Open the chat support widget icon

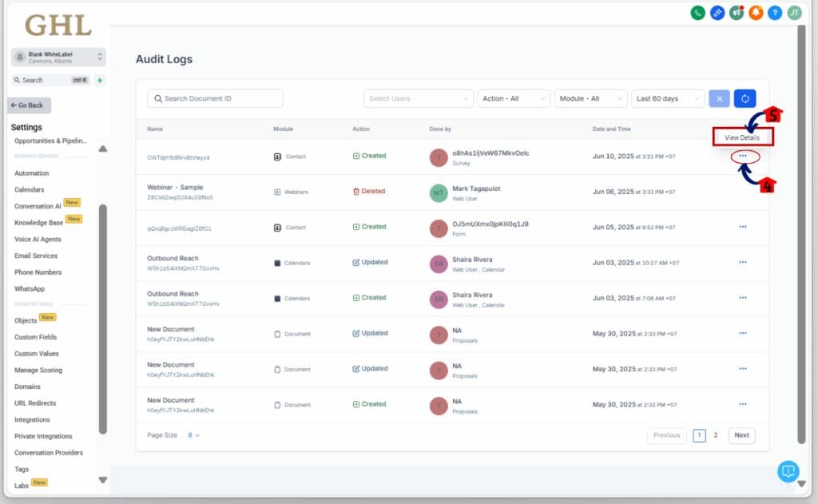click(x=788, y=471)
